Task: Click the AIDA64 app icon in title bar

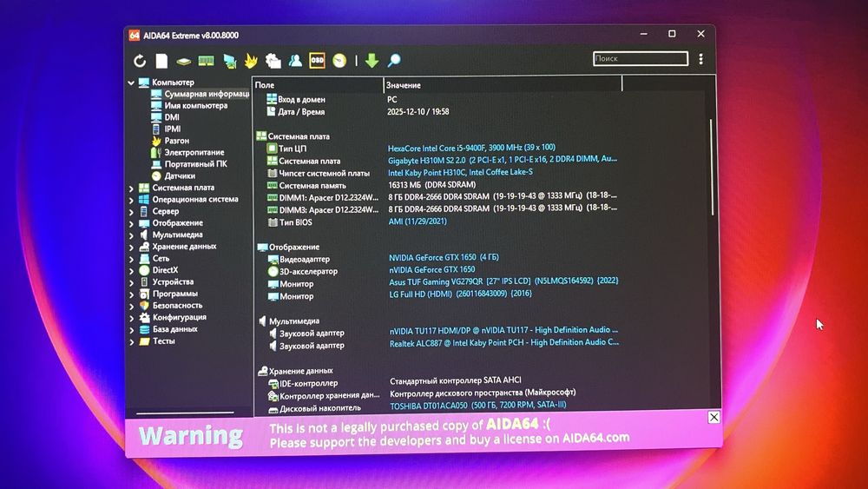Action: point(135,36)
